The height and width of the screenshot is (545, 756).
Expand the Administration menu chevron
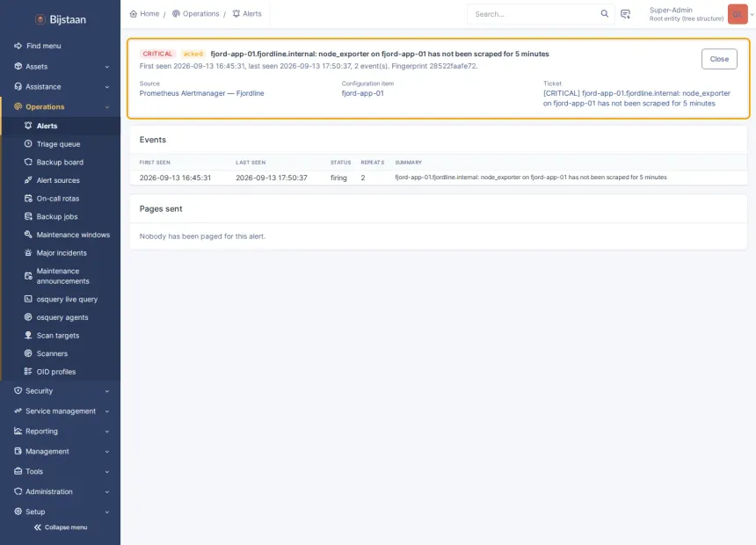(x=107, y=492)
